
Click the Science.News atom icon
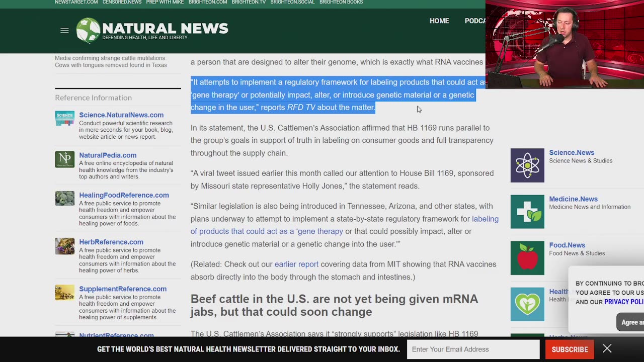pos(527,165)
